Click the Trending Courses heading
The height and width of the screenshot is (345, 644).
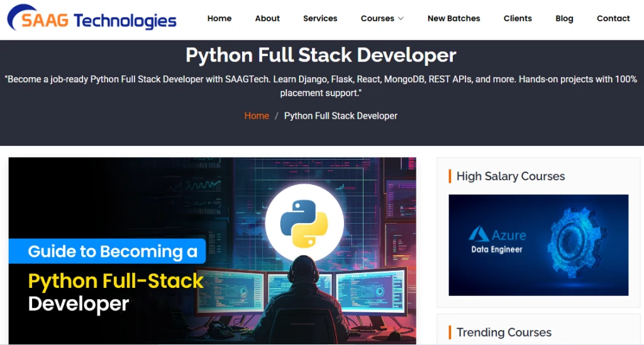504,332
